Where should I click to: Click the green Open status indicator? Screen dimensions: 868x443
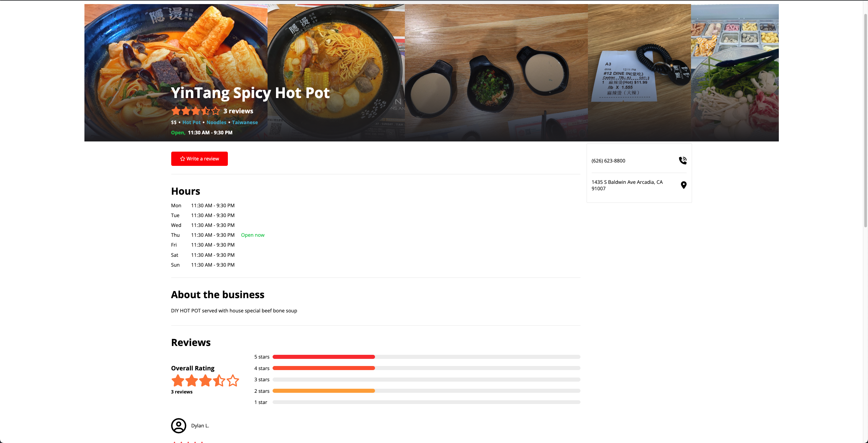tap(178, 132)
